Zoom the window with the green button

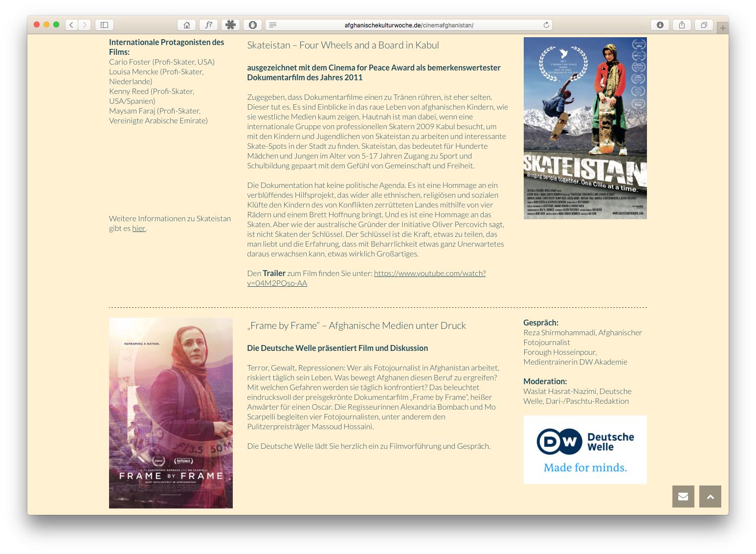[x=56, y=24]
